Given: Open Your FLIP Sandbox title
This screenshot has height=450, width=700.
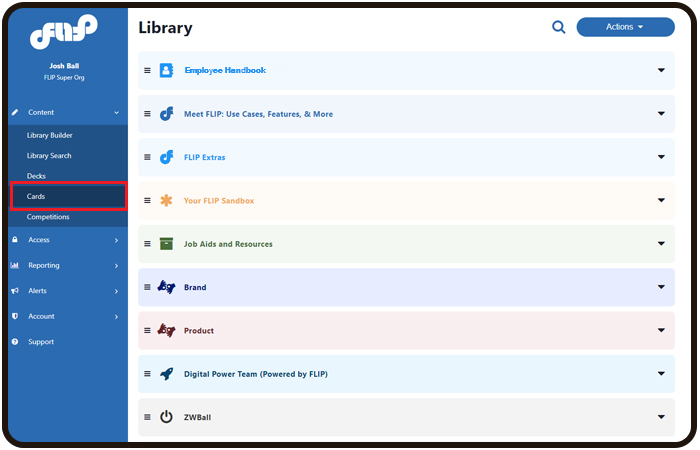Looking at the screenshot, I should click(219, 200).
